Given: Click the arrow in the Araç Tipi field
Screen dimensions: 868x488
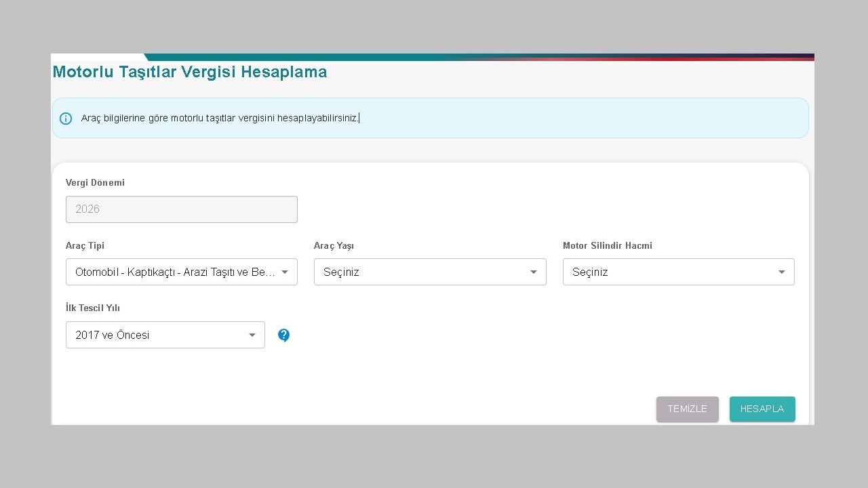Looking at the screenshot, I should pos(285,272).
